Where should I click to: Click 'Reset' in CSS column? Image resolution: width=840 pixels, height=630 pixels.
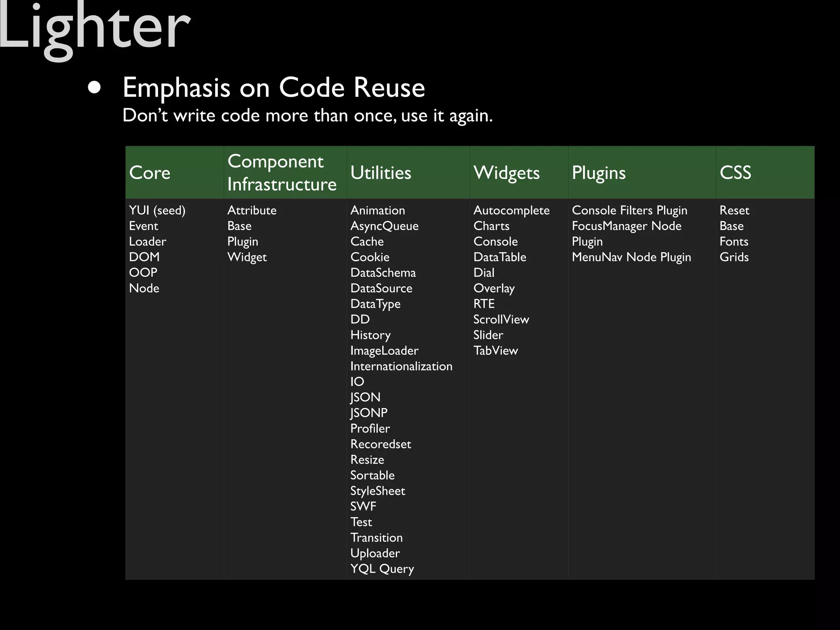coord(735,210)
